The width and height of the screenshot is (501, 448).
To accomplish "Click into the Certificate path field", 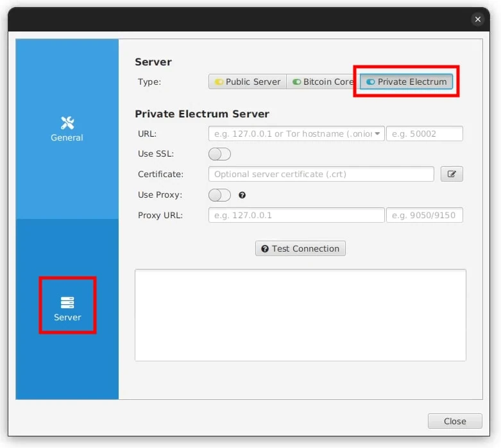I will 321,174.
